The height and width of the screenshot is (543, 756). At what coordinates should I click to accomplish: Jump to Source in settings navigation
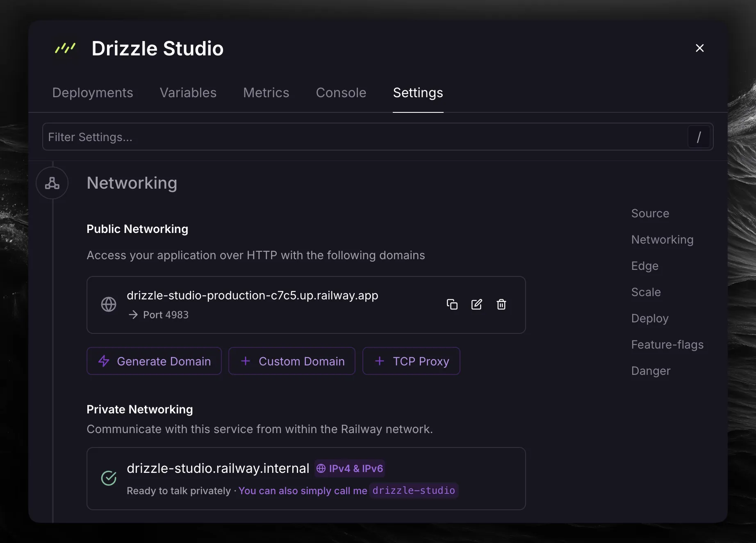(650, 213)
